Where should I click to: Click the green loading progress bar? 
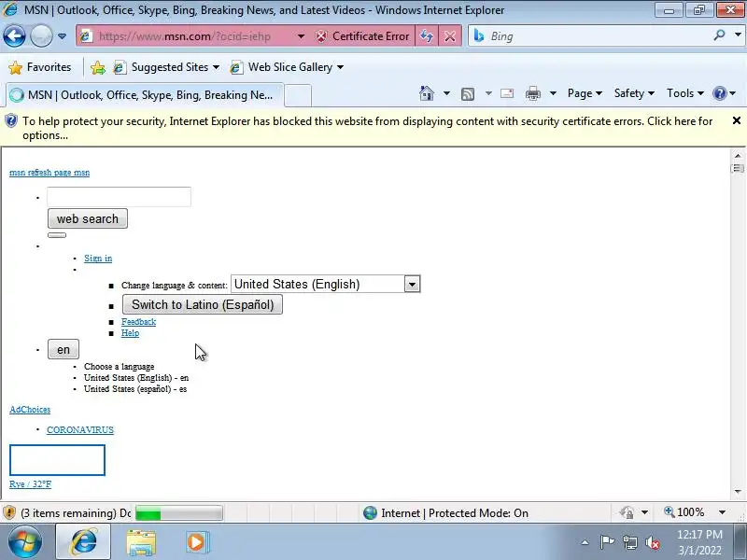tap(179, 513)
